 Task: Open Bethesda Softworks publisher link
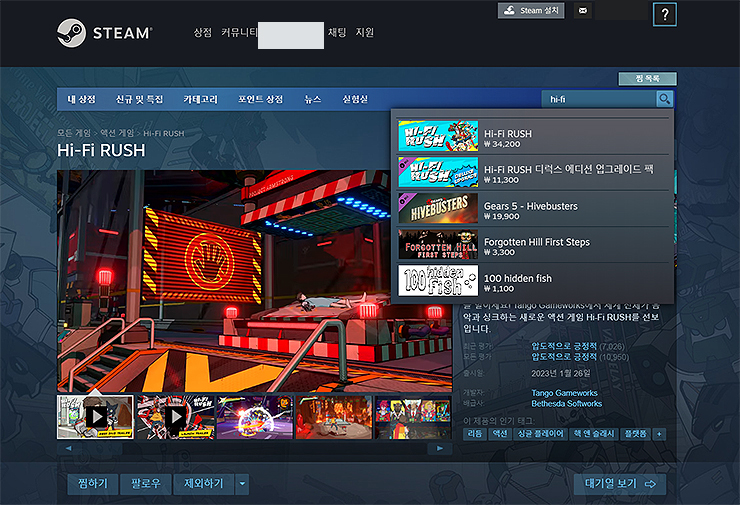pos(567,404)
